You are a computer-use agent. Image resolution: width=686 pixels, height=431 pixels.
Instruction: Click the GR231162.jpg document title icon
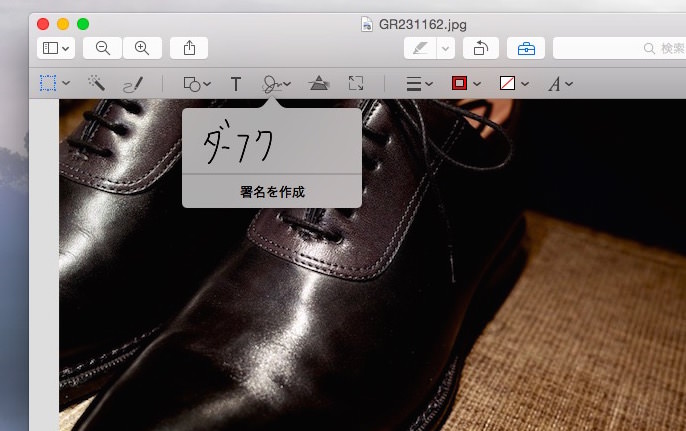(x=367, y=24)
